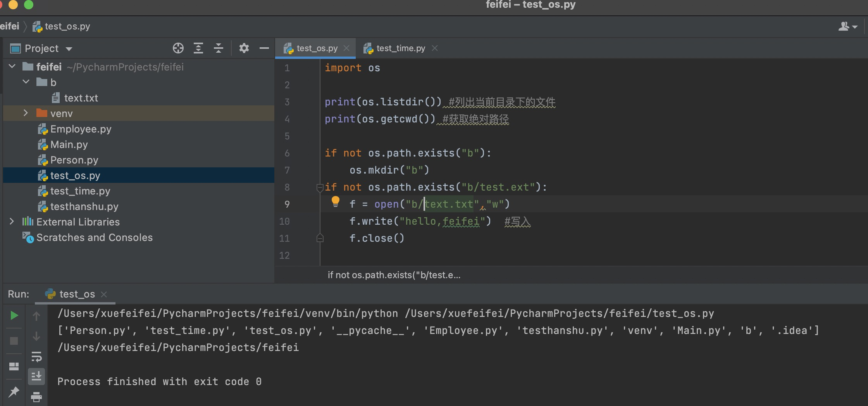The width and height of the screenshot is (868, 406).
Task: Click the Expand All icon in Project panel
Action: tap(198, 48)
